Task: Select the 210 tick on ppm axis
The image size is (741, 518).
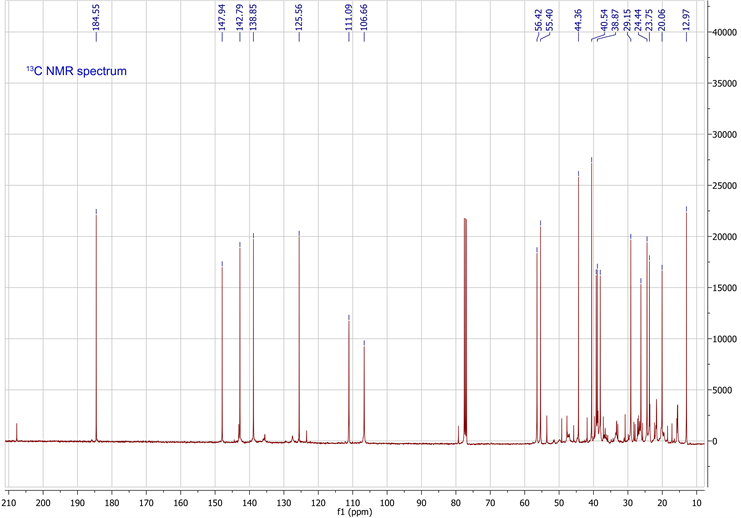Action: 9,503
